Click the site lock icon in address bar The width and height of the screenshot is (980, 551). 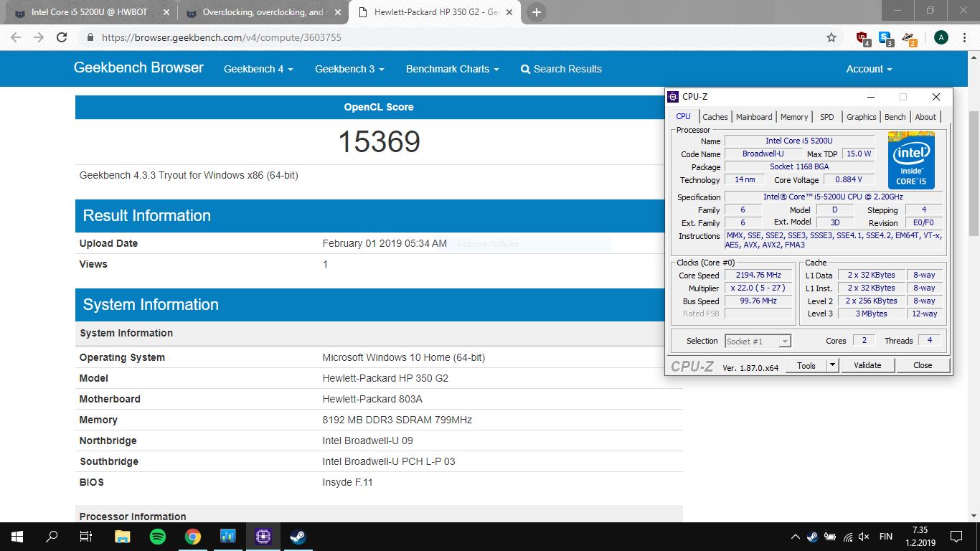(x=90, y=37)
